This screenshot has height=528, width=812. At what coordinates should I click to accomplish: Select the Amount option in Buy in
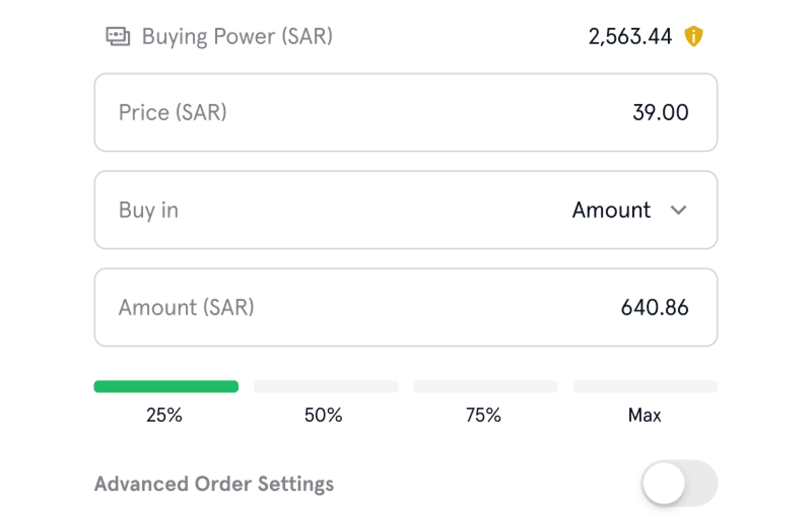click(x=612, y=210)
